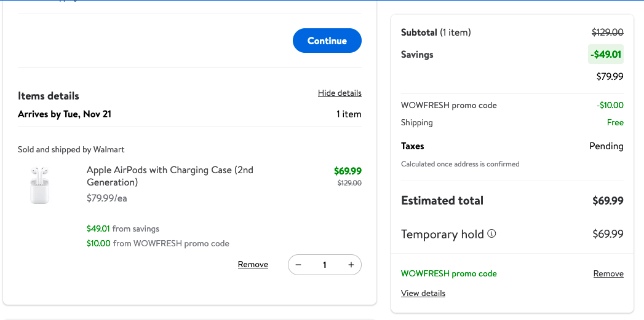This screenshot has width=644, height=320.
Task: Decrease quantity with the minus icon
Action: (298, 265)
